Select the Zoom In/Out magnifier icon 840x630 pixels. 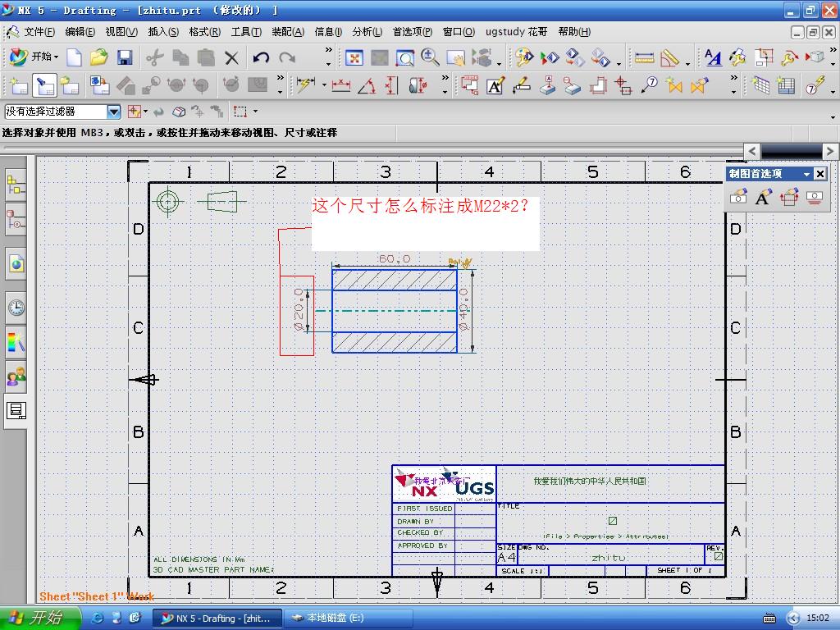430,57
